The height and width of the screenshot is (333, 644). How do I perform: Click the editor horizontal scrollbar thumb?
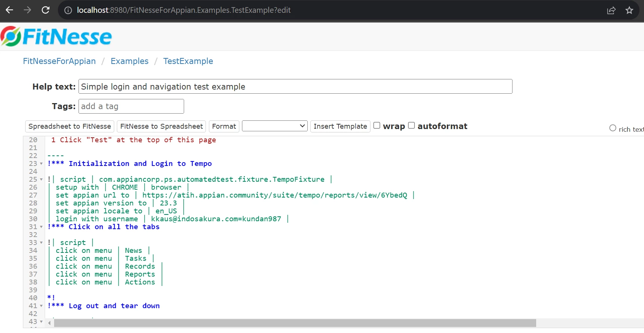pyautogui.click(x=295, y=323)
